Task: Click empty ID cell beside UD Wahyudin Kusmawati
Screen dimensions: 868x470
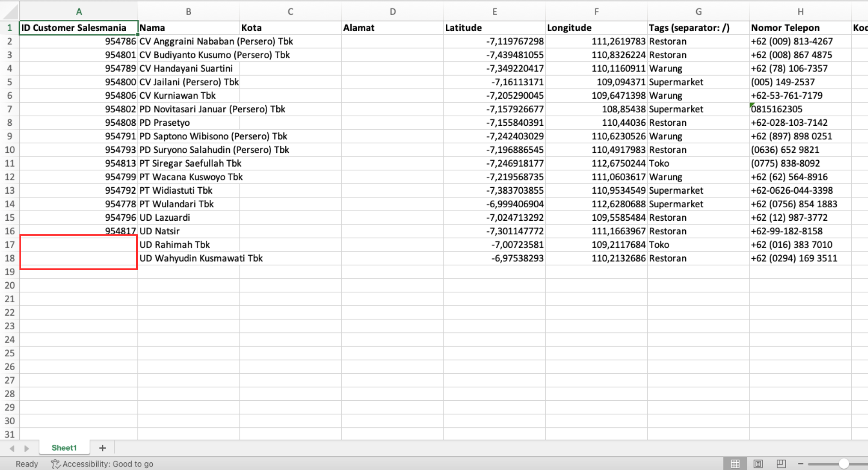Action: click(79, 258)
